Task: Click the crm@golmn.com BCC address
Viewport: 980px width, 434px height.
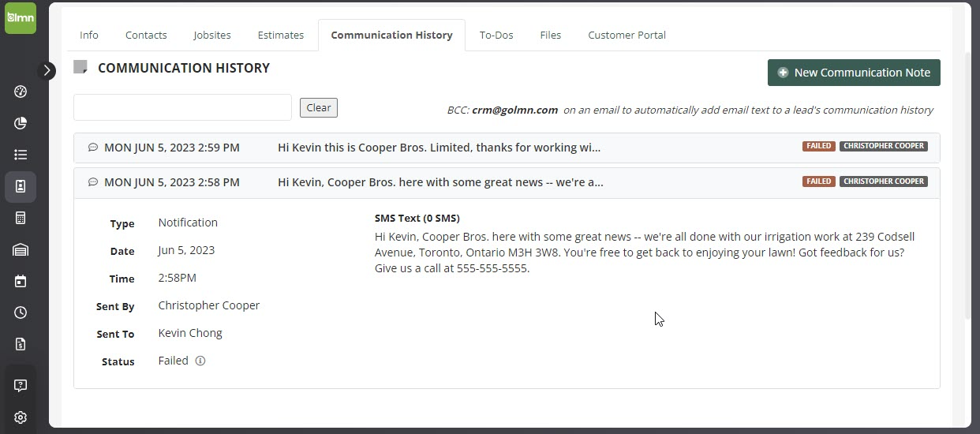Action: [x=514, y=110]
